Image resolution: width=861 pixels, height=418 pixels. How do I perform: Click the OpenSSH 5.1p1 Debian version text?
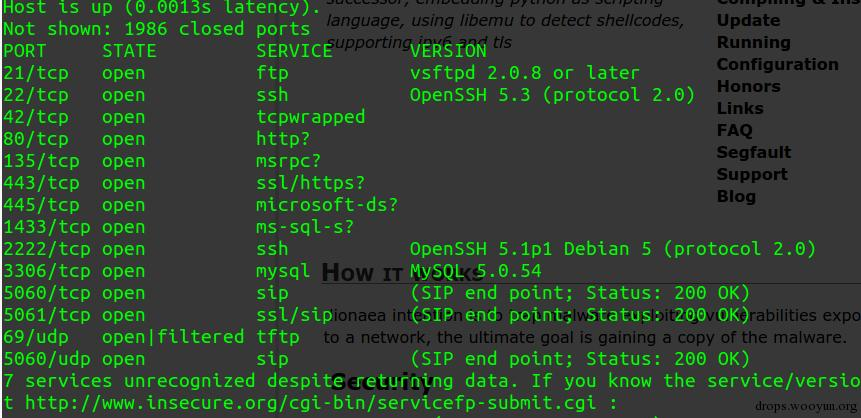(613, 249)
